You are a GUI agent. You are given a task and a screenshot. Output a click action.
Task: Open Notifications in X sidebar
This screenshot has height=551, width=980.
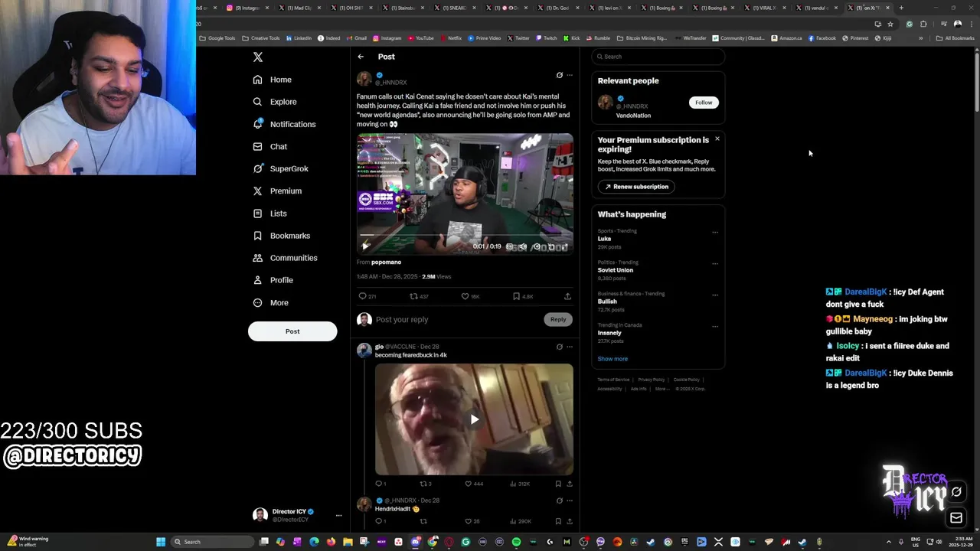tap(284, 124)
